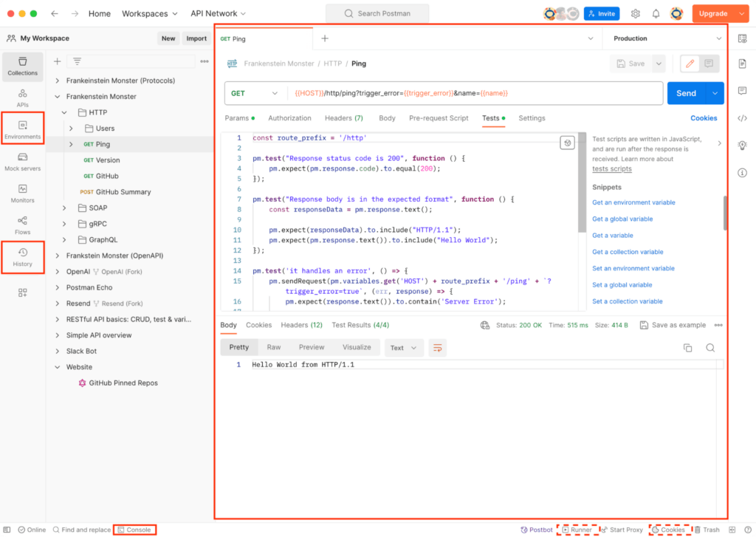This screenshot has width=756, height=537.
Task: Open the tests scripts link
Action: click(612, 169)
